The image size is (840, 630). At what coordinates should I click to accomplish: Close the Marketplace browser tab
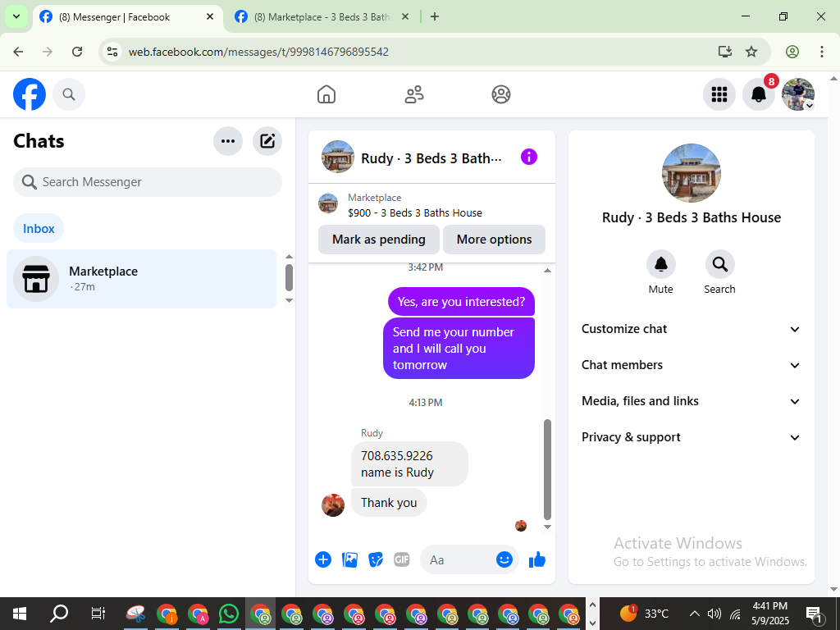[x=405, y=16]
